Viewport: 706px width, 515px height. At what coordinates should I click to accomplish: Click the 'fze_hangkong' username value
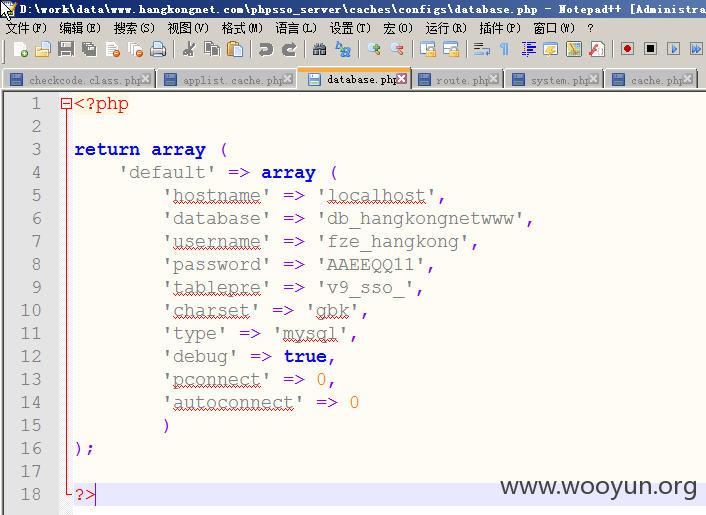click(393, 242)
